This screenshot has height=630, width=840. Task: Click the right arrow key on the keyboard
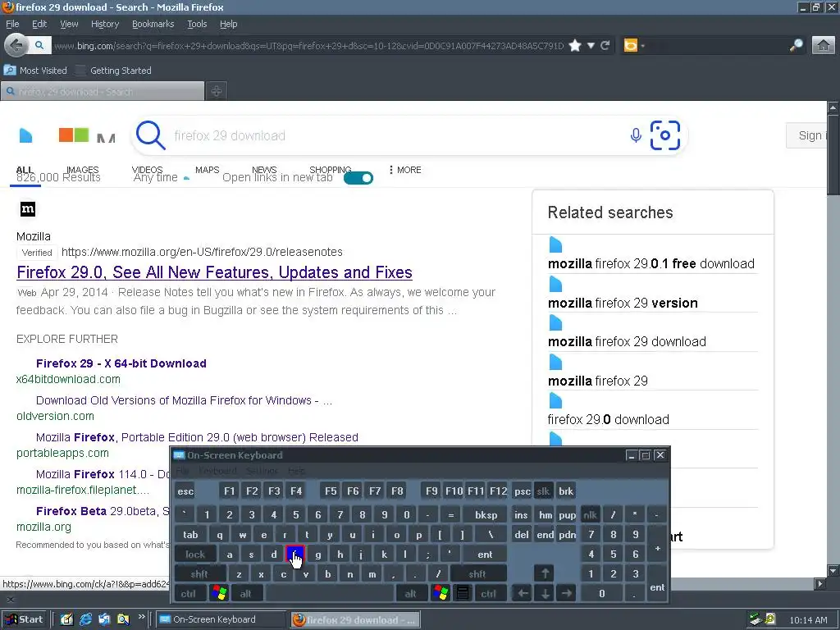[x=567, y=593]
